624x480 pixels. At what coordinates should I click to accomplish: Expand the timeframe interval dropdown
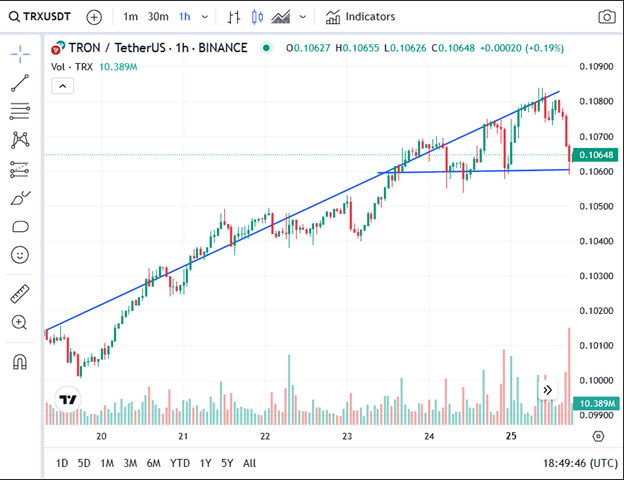point(205,17)
